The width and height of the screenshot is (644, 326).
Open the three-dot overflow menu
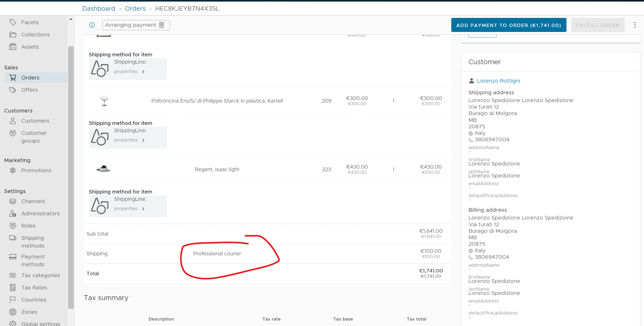(x=635, y=25)
